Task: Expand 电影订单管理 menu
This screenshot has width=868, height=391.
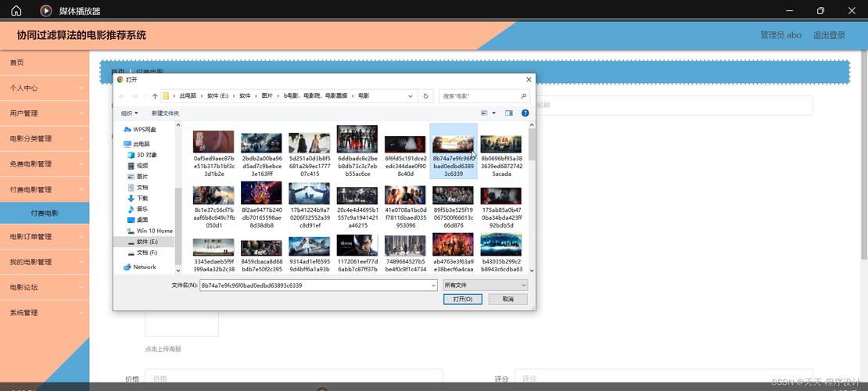Action: tap(45, 236)
